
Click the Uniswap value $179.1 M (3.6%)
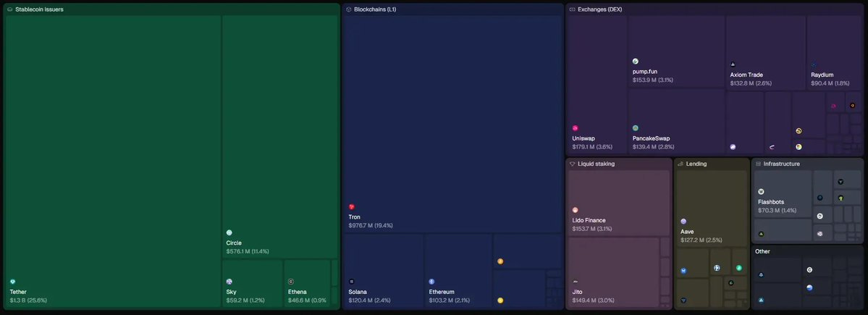coord(592,147)
